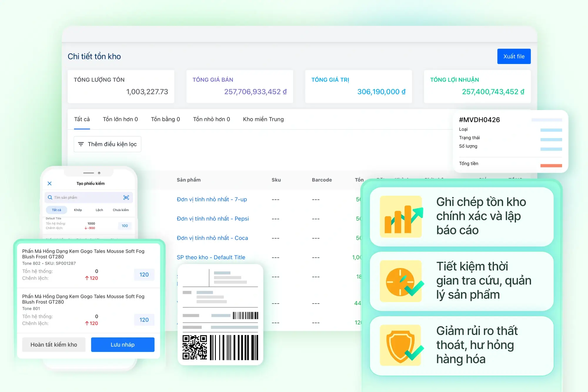Screen dimensions: 588x392
Task: Click the QR code on the label
Action: tap(195, 347)
